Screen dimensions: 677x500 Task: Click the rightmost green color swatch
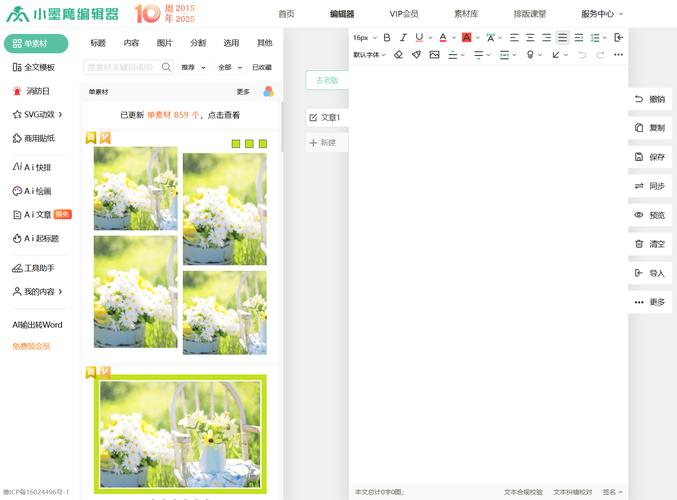(263, 143)
